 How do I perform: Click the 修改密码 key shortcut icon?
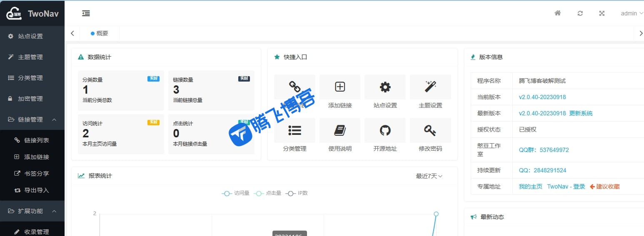coord(430,130)
